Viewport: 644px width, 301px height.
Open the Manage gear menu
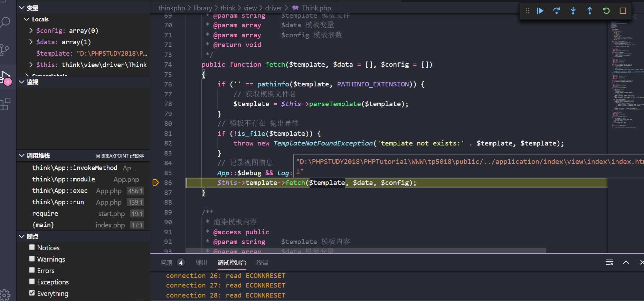click(5, 295)
